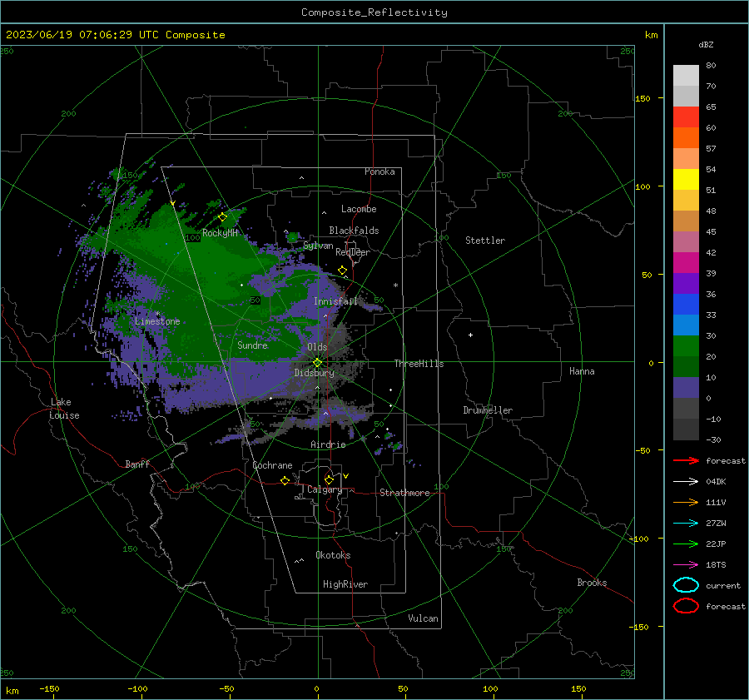
Task: Click the Drumheller label
Action: tap(487, 410)
